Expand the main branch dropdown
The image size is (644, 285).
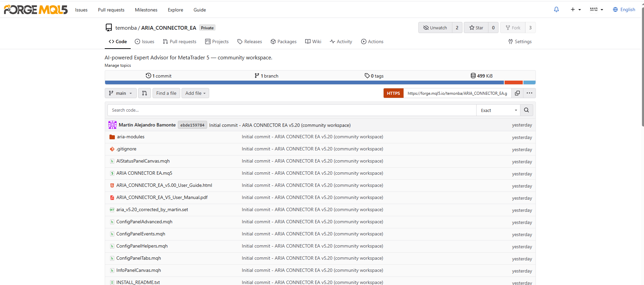121,93
